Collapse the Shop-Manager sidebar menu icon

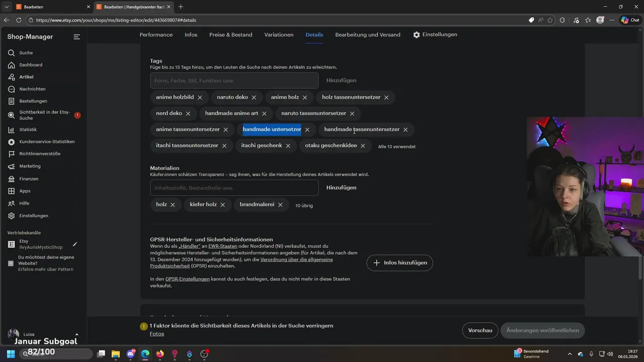pos(76,37)
